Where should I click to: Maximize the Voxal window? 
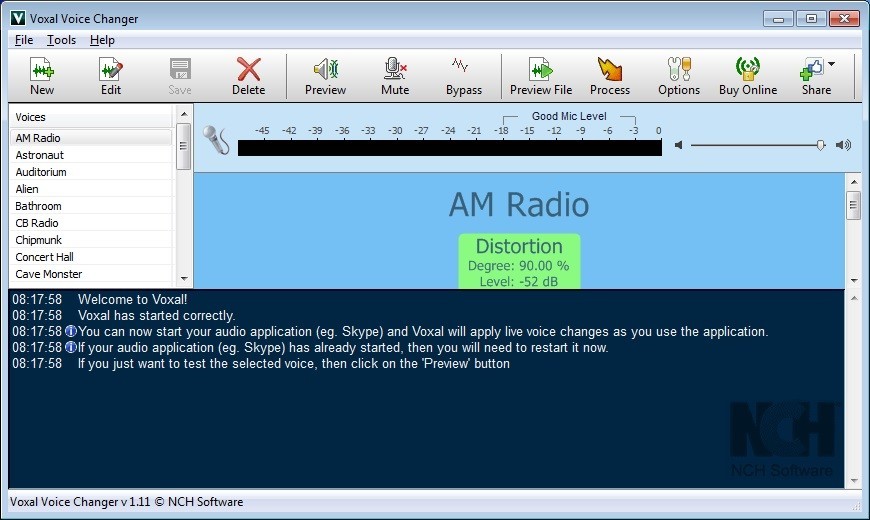tap(811, 19)
